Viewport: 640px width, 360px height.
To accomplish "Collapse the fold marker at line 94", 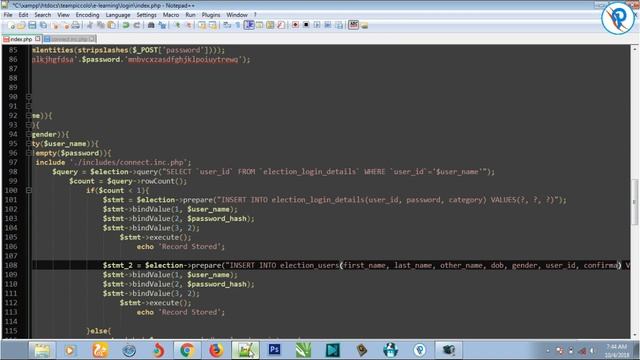I will pos(28,134).
